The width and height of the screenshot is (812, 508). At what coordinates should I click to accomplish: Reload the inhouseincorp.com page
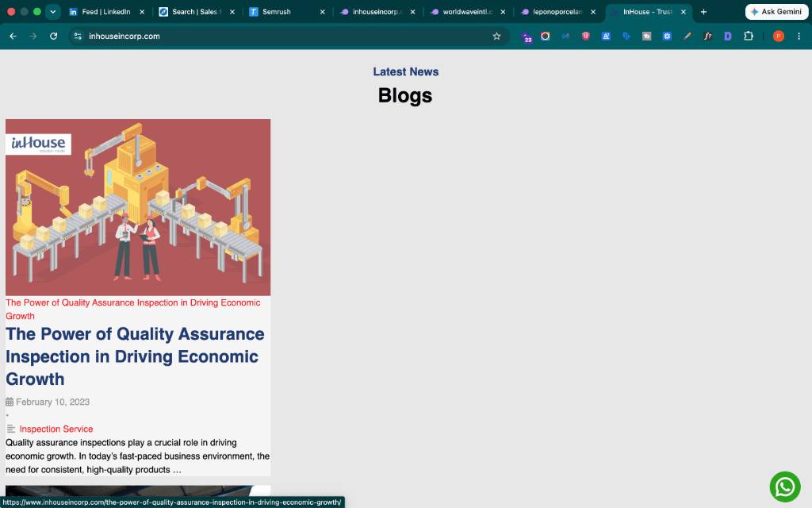[x=53, y=37]
